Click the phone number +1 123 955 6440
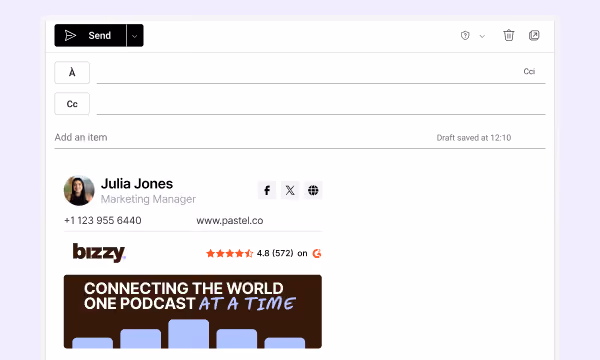Viewport: 600px width, 360px height. pyautogui.click(x=103, y=220)
